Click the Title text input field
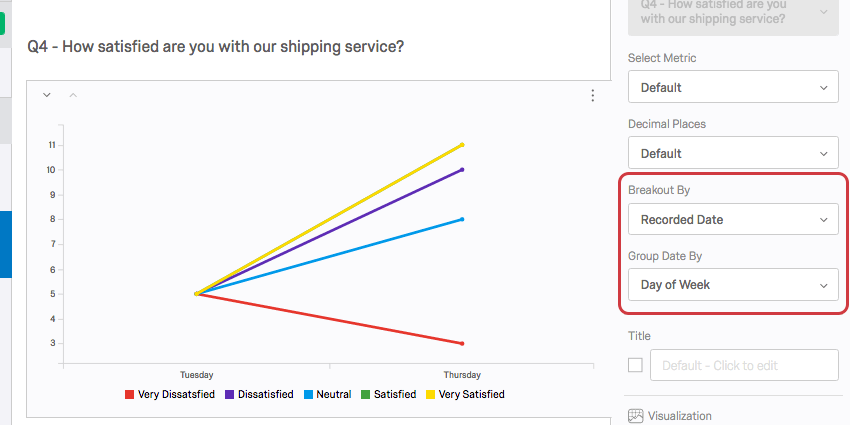 (x=744, y=365)
